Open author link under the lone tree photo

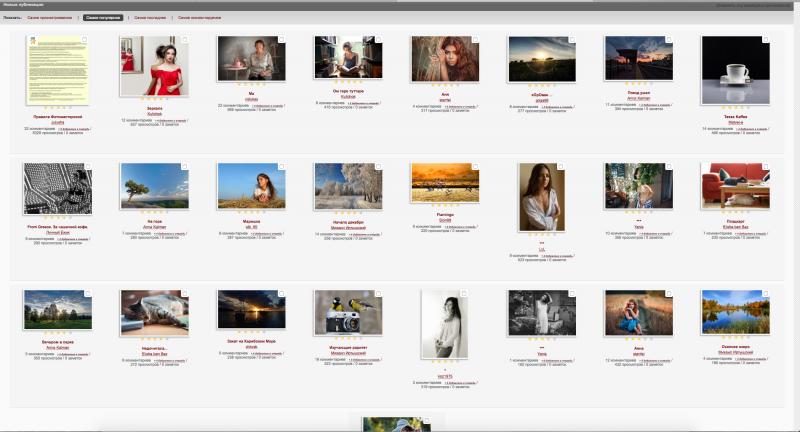tap(155, 227)
